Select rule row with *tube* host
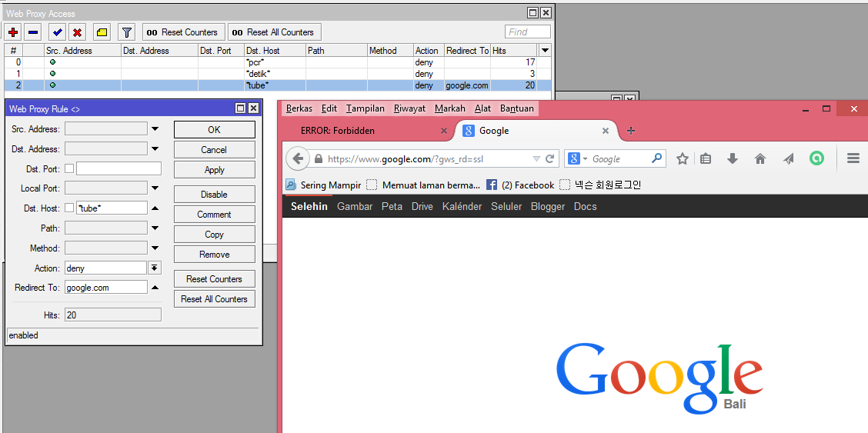Image resolution: width=868 pixels, height=433 pixels. click(278, 85)
